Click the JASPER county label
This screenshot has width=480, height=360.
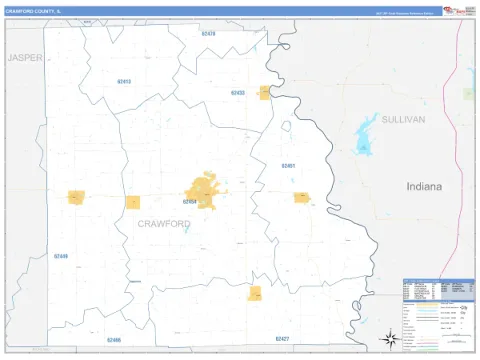25,58
